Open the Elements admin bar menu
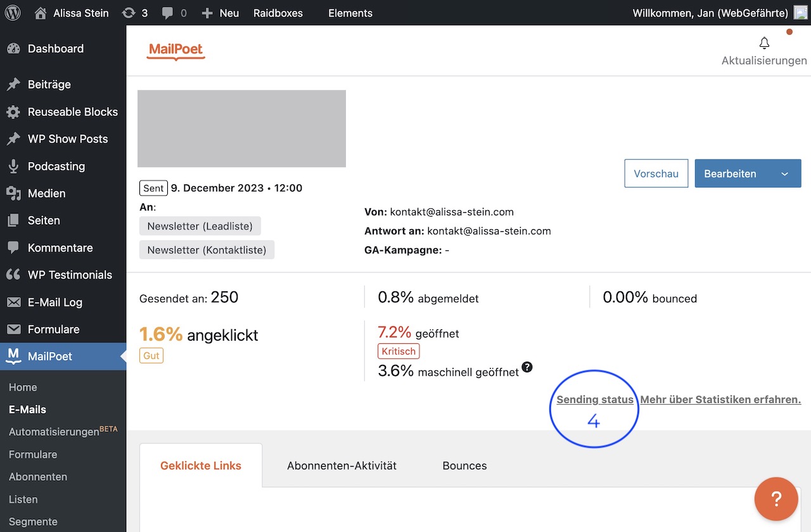 click(x=350, y=13)
